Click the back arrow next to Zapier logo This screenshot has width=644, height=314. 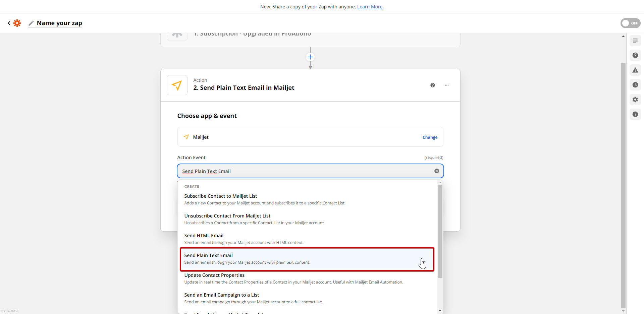[x=9, y=23]
